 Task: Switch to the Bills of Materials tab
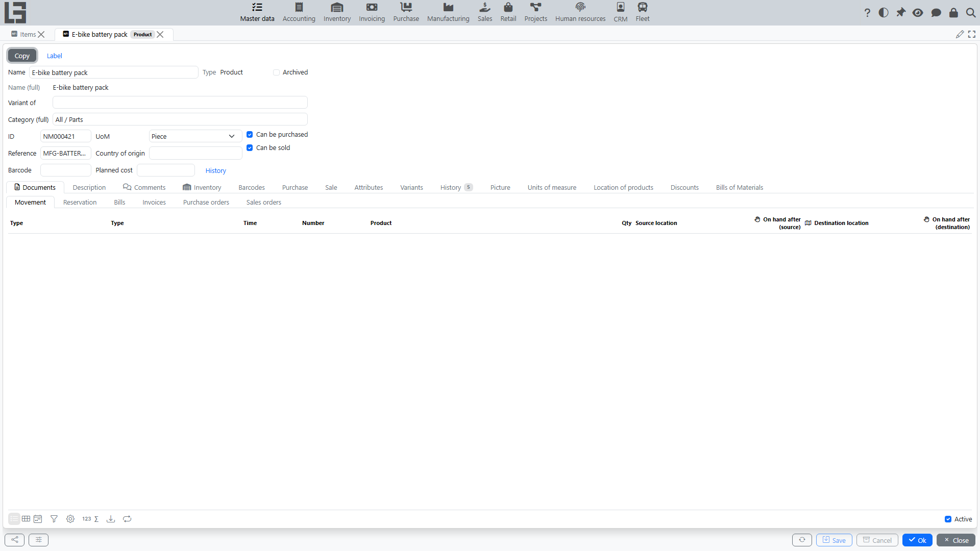[x=739, y=188]
